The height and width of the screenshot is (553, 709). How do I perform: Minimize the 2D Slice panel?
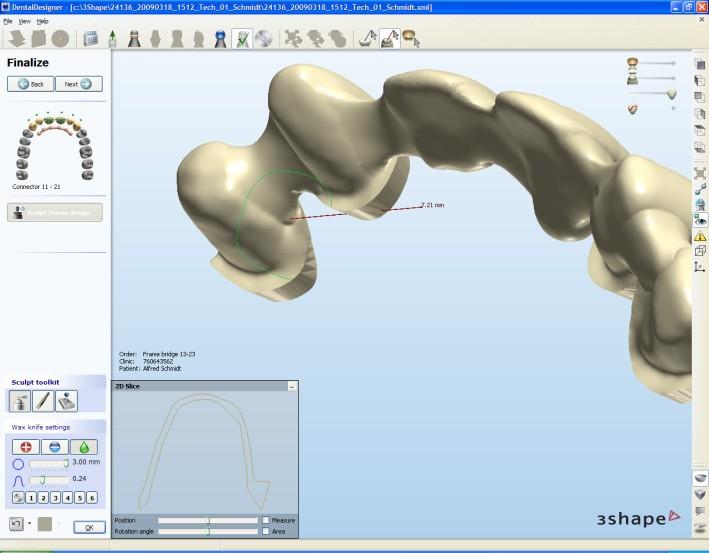click(292, 387)
